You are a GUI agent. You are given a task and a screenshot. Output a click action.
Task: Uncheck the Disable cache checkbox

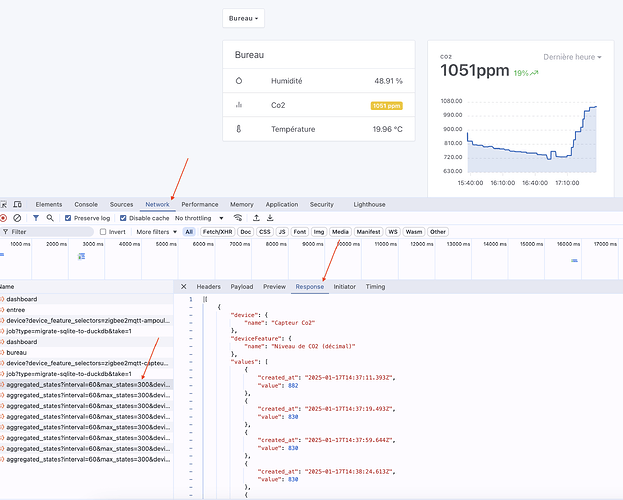[124, 217]
